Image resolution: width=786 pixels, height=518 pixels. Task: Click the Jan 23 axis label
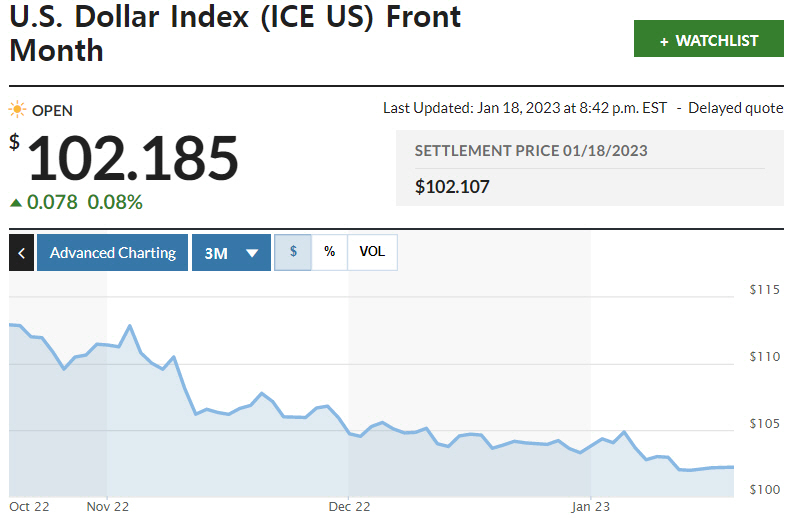click(590, 506)
